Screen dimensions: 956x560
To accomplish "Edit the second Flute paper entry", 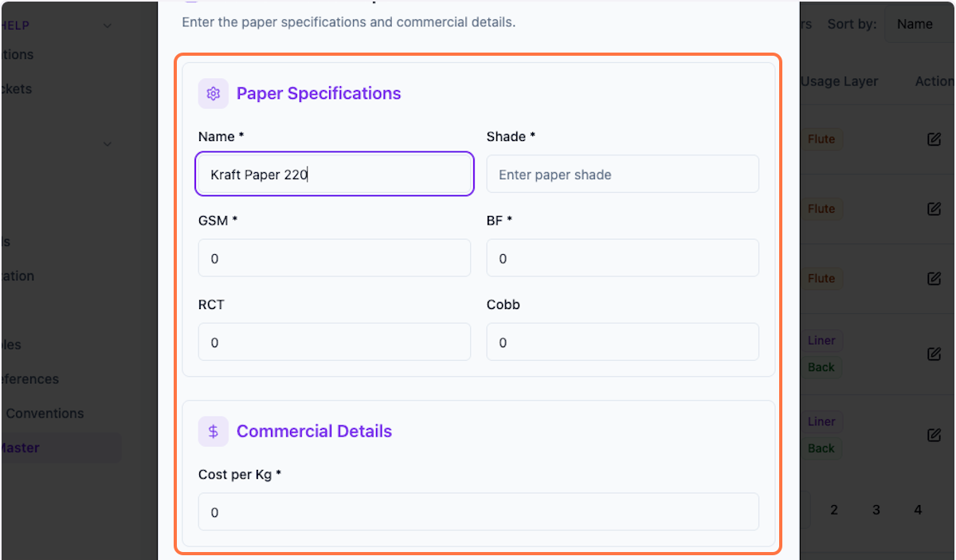I will (x=934, y=209).
